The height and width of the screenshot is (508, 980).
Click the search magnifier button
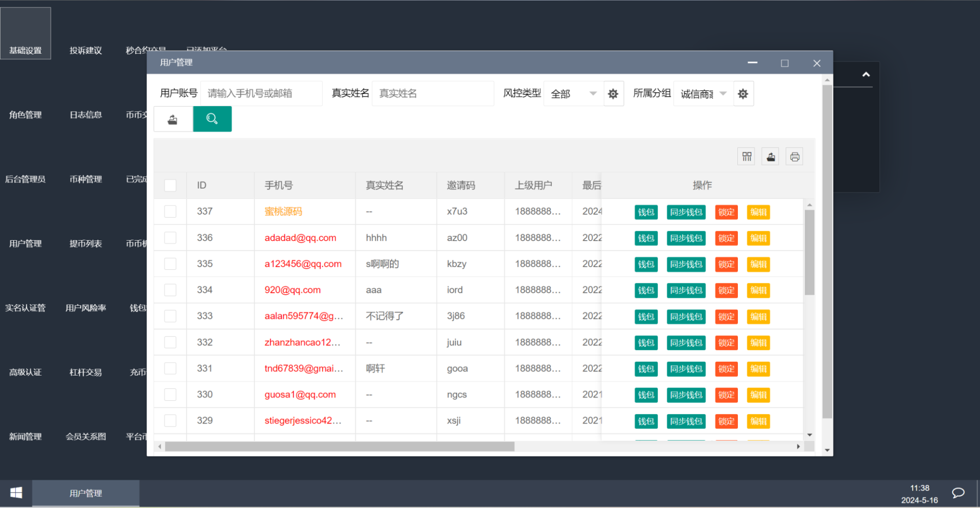(x=212, y=119)
